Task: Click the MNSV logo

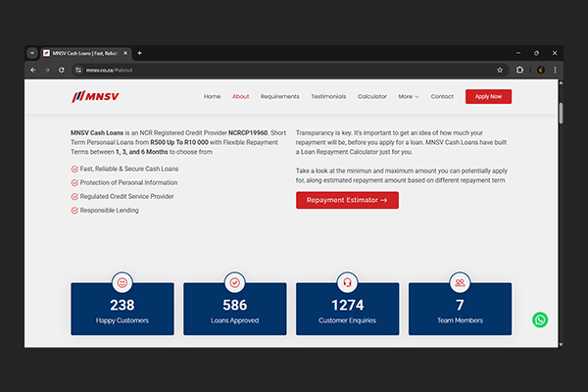Action: click(x=95, y=96)
